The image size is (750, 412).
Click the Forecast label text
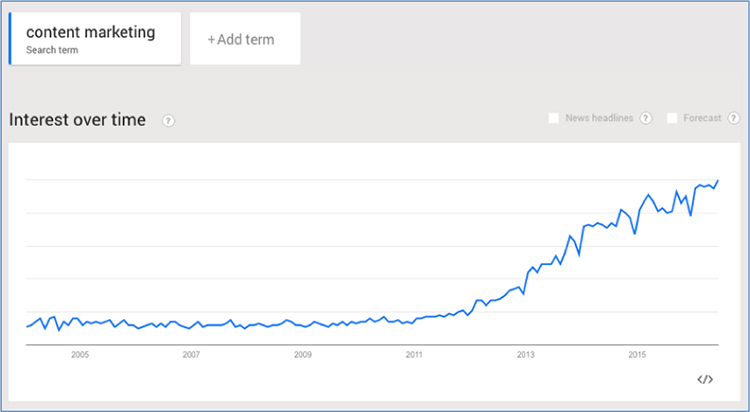tap(702, 118)
